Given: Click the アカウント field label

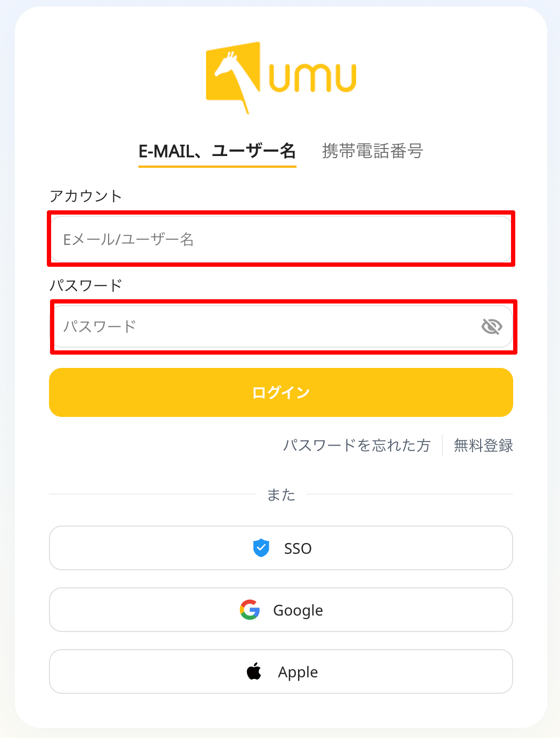Looking at the screenshot, I should [x=86, y=196].
